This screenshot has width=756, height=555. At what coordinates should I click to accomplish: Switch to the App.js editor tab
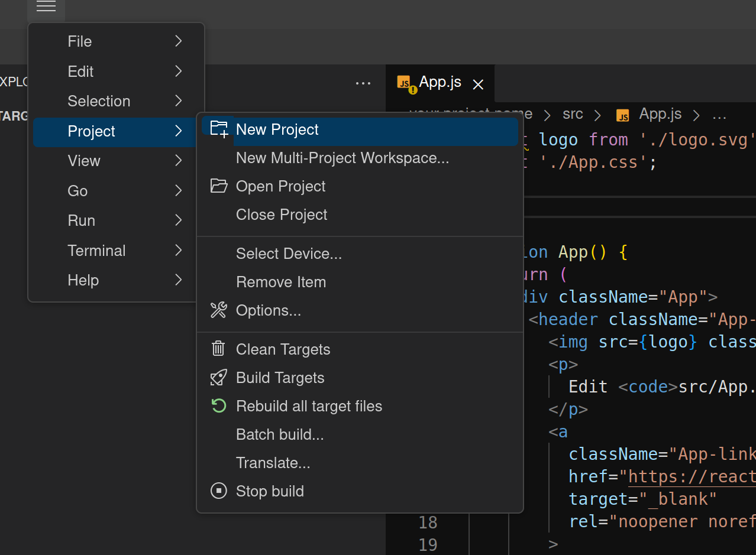pyautogui.click(x=440, y=83)
